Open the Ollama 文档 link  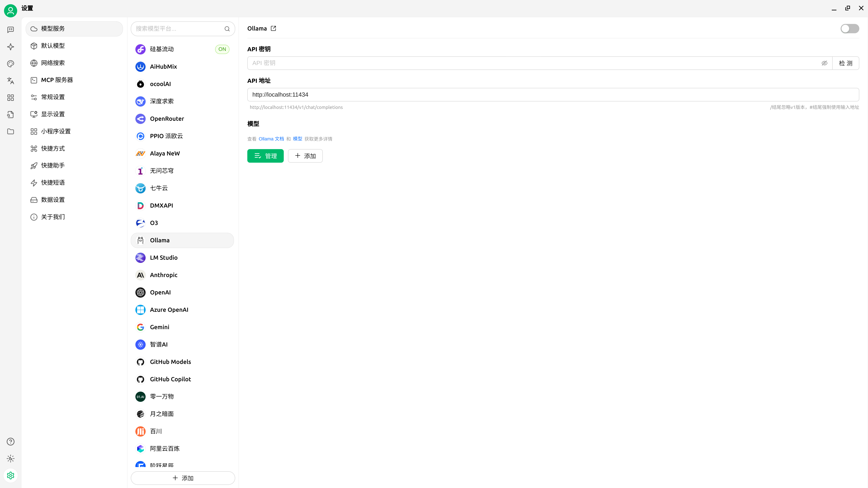271,139
